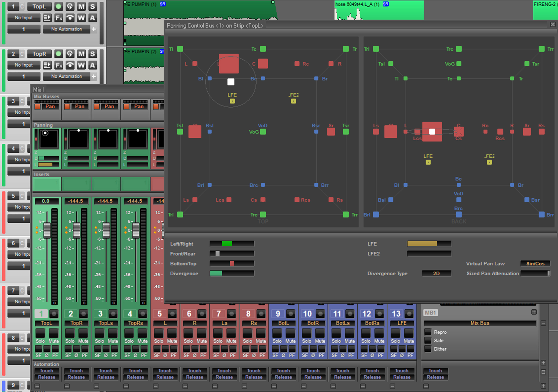
Task: Collapse Mix Bus section with minus button
Action: coord(543,323)
